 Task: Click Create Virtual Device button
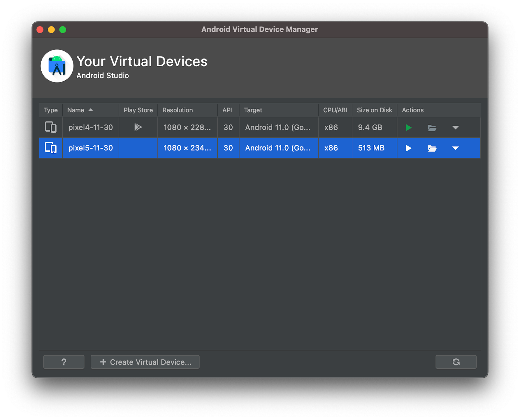point(145,362)
